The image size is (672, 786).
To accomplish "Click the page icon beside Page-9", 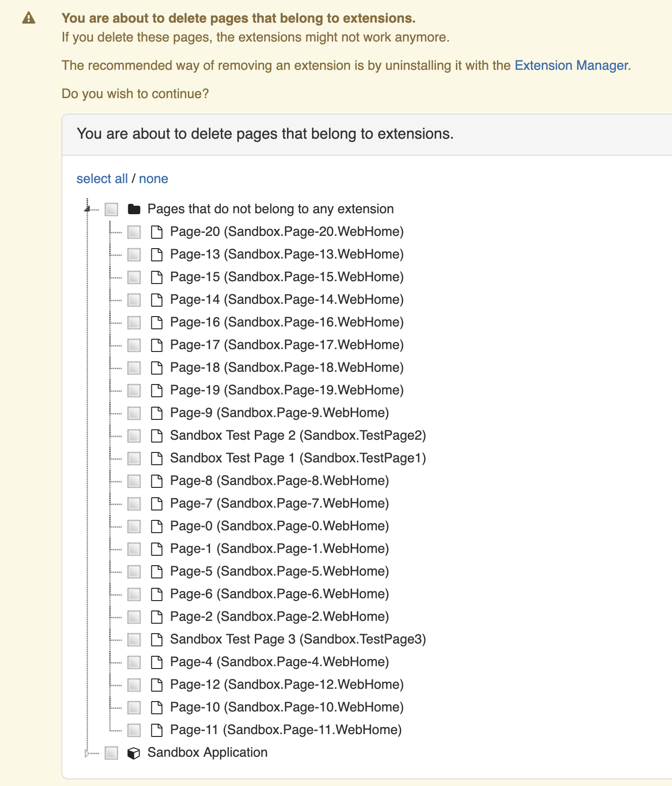I will pos(157,413).
